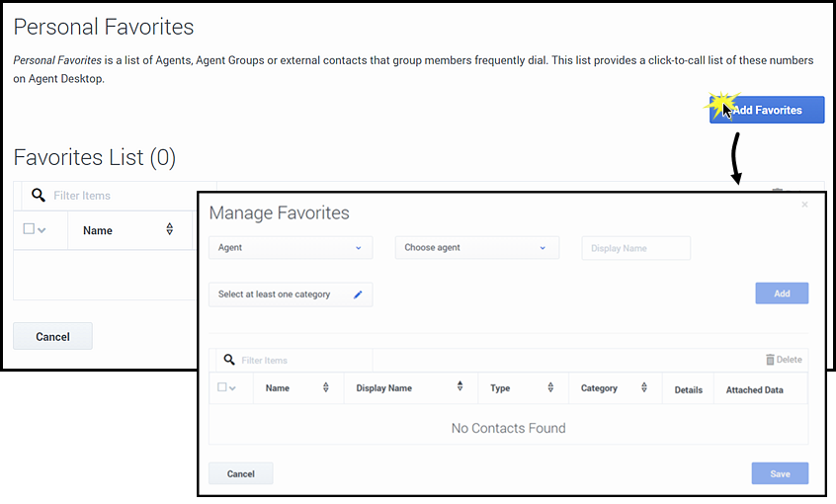
Task: Click the Add Favorites button
Action: (767, 110)
